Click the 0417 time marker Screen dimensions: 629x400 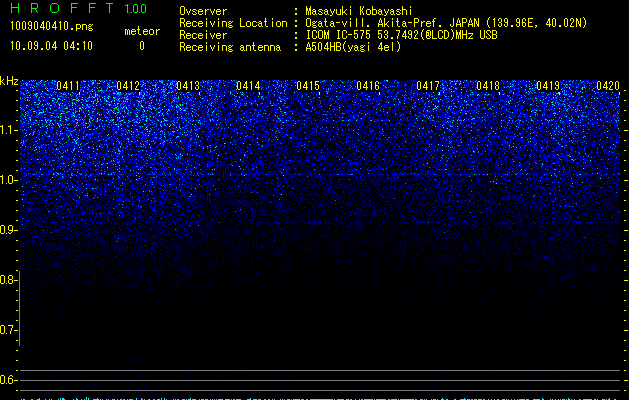428,86
